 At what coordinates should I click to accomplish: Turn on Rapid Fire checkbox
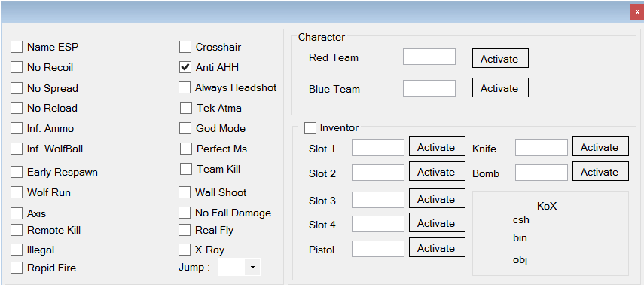17,268
